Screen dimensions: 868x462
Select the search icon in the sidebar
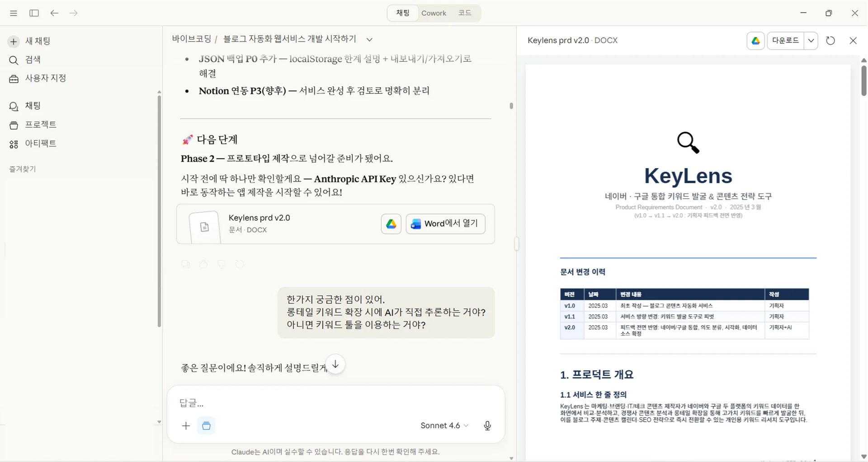[13, 60]
